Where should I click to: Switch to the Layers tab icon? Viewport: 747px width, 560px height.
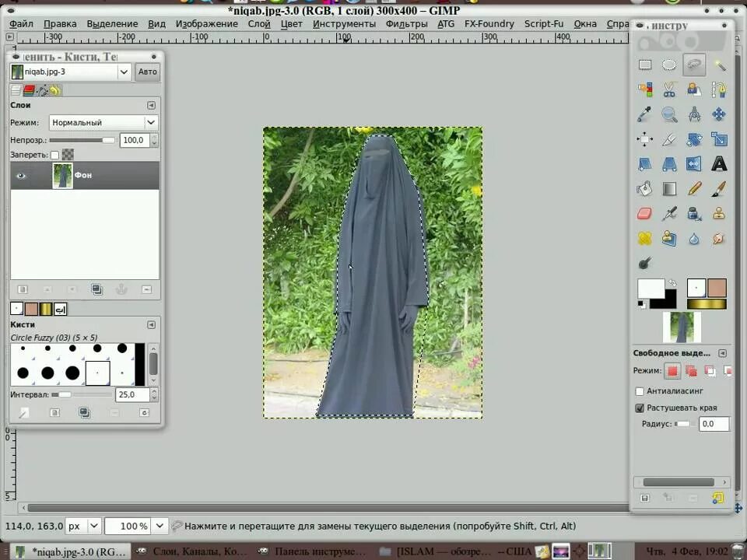click(16, 90)
